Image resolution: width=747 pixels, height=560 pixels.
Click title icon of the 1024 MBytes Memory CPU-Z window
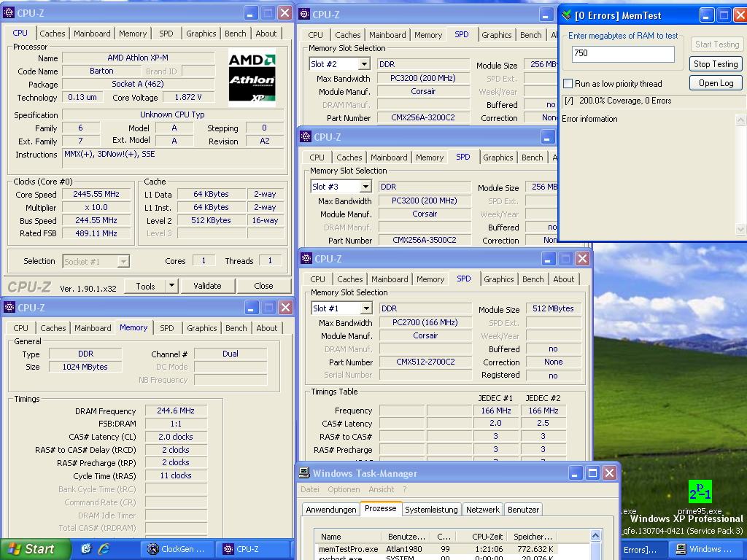pos(9,308)
